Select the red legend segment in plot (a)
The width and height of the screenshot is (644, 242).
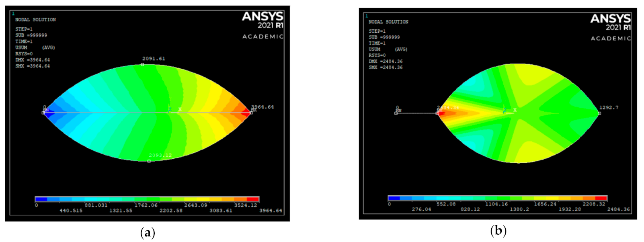pyautogui.click(x=253, y=199)
